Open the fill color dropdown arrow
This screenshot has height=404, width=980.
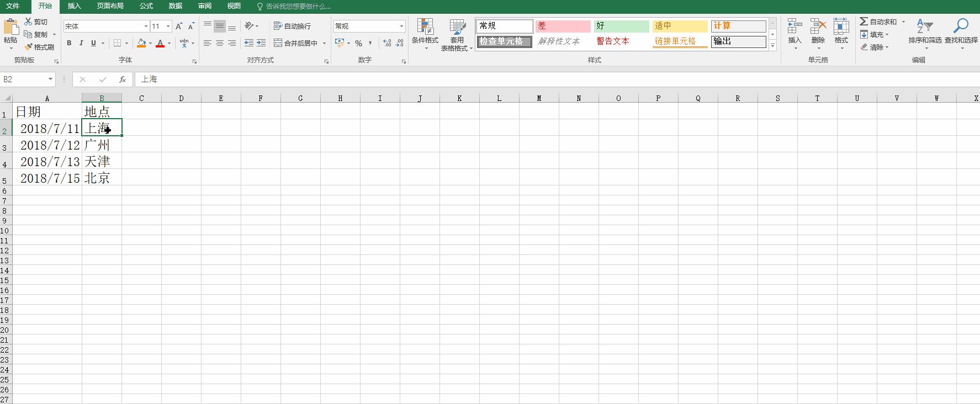[x=150, y=43]
